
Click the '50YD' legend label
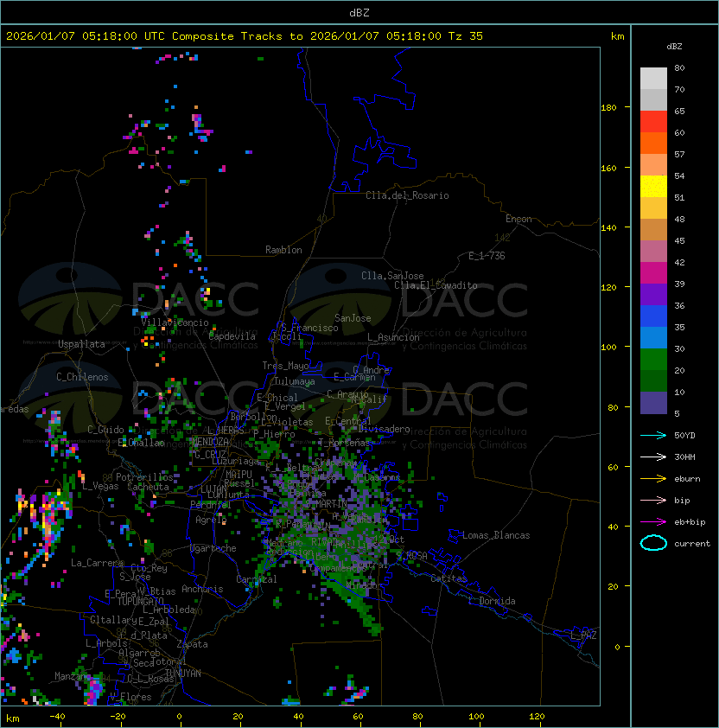pyautogui.click(x=684, y=435)
